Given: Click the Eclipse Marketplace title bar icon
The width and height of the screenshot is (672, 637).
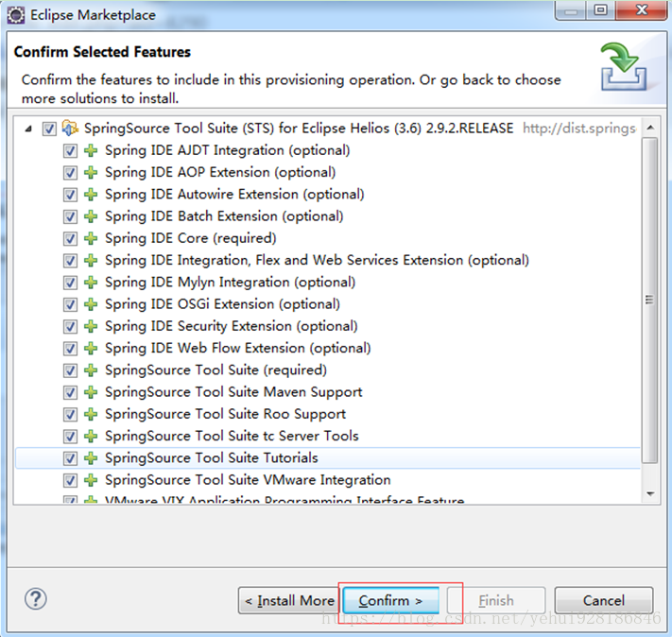Looking at the screenshot, I should [x=16, y=15].
